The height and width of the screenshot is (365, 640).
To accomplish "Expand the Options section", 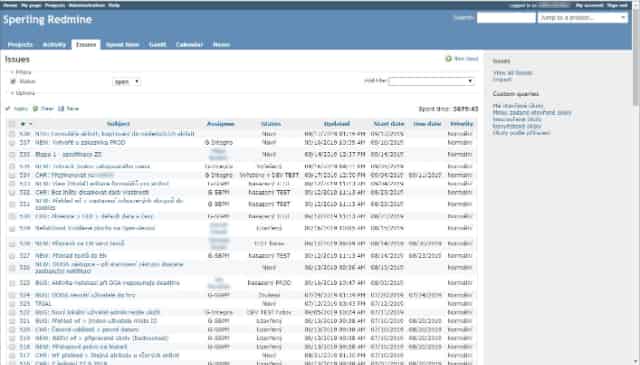I will (23, 93).
